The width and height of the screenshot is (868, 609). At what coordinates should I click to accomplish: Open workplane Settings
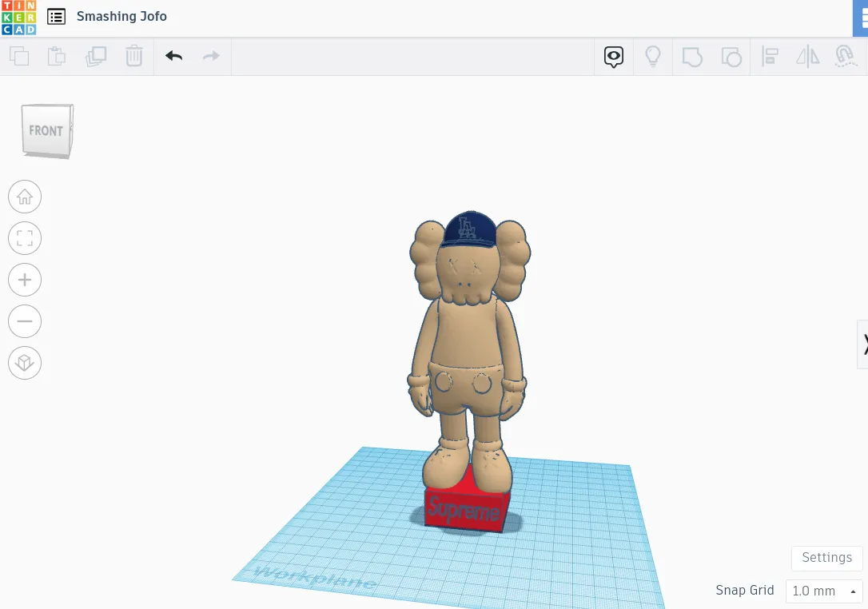pos(827,558)
